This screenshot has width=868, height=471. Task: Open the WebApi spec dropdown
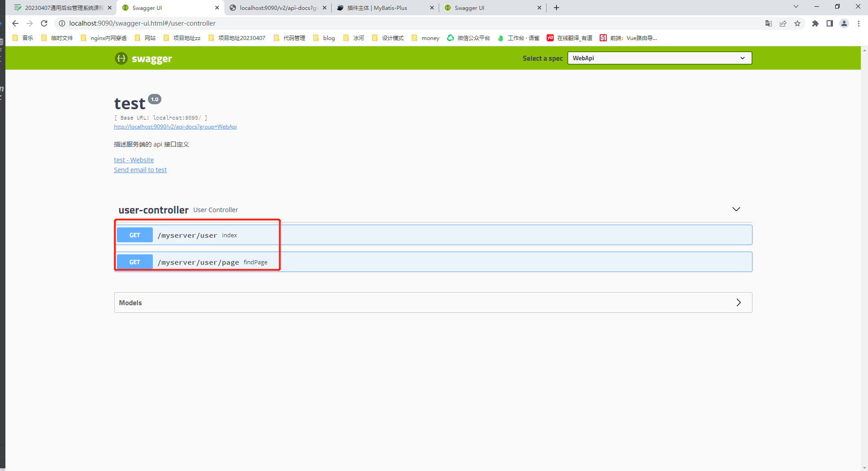click(659, 58)
